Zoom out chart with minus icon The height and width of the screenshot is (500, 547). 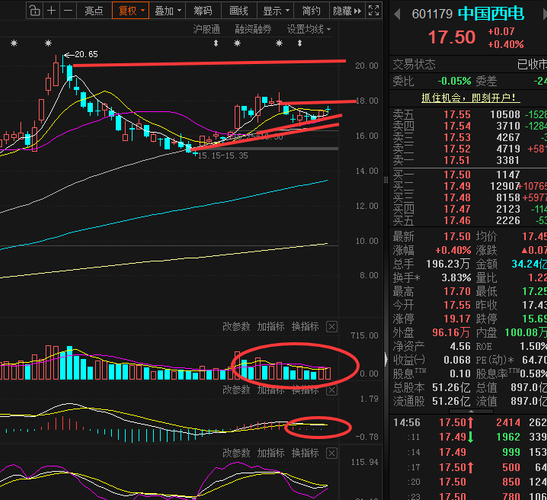point(68,11)
